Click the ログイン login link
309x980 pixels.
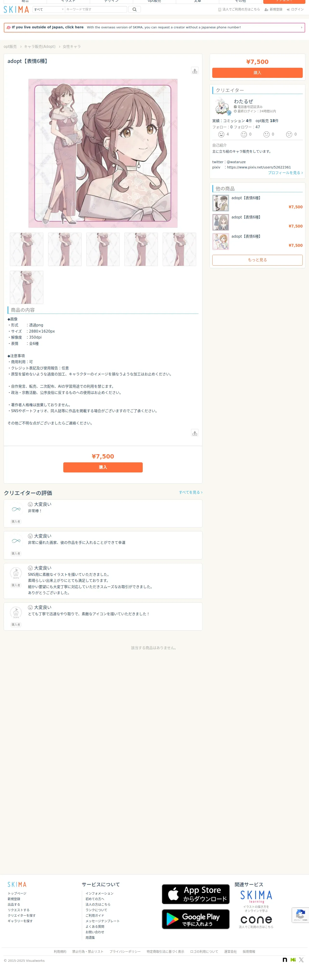click(295, 10)
